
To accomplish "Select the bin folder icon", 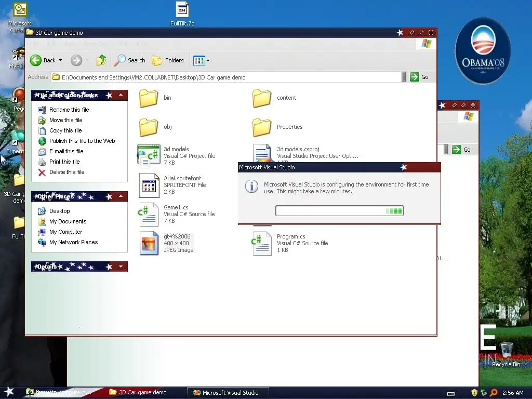I will pos(149,98).
